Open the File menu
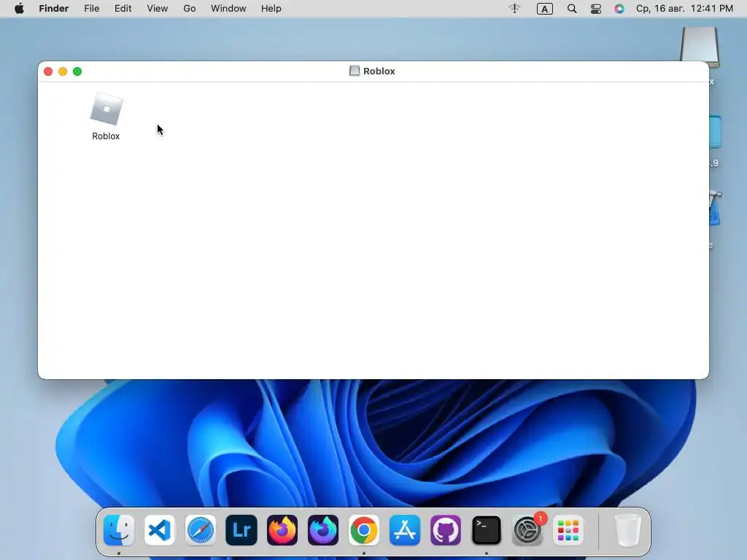Screen dimensions: 747x560 coord(91,9)
